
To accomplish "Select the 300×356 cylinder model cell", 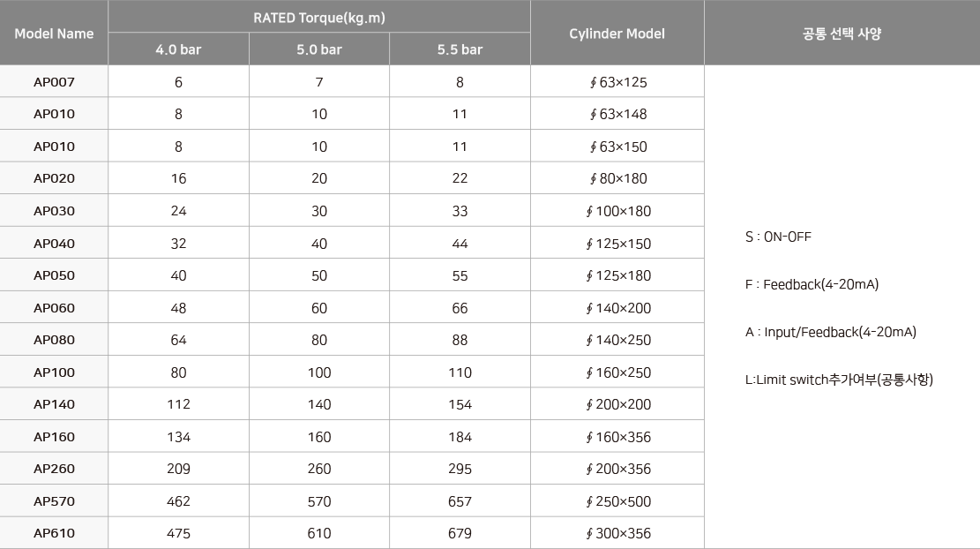I will coord(617,533).
